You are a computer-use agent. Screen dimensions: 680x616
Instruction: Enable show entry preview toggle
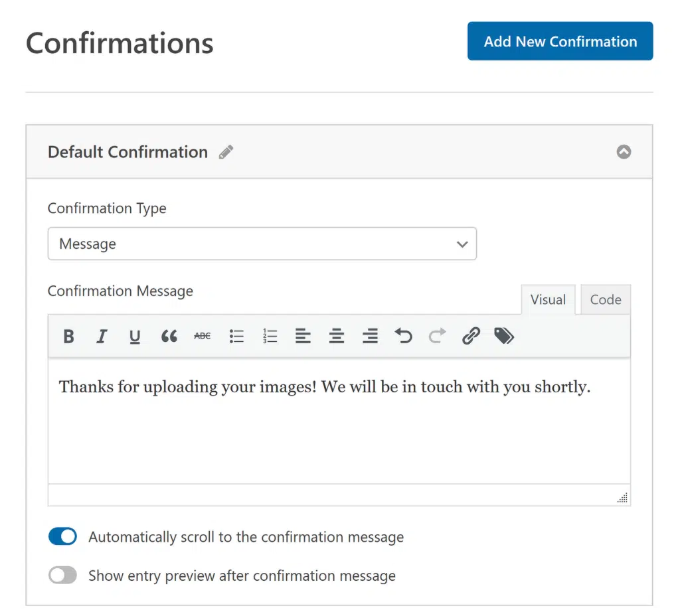(x=62, y=576)
